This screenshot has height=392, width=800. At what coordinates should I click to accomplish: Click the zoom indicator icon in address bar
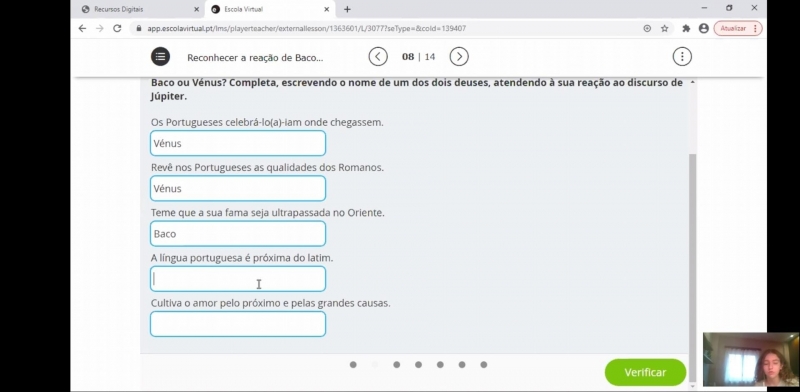[647, 29]
